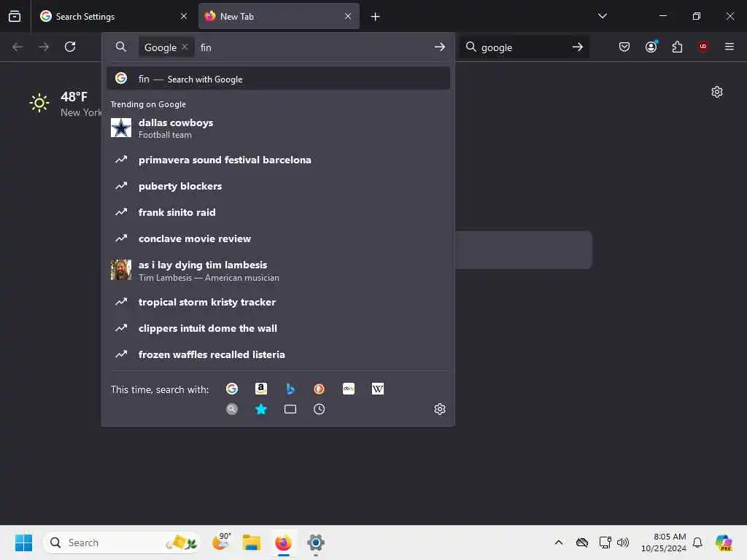Open the Firefox application hamburger menu
The width and height of the screenshot is (747, 560).
click(x=729, y=47)
